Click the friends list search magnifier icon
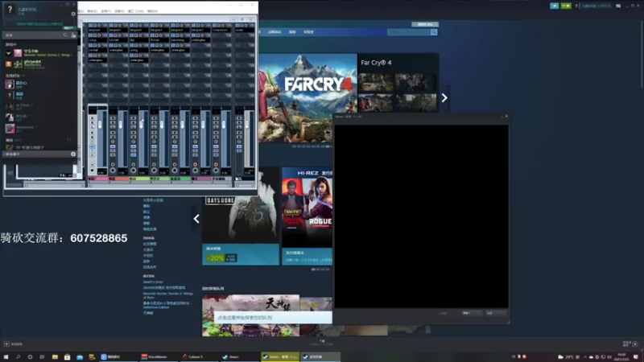 65,35
